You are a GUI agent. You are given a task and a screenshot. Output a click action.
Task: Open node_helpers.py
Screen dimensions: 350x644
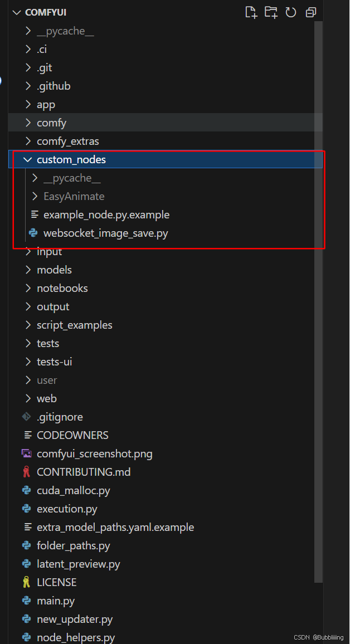(76, 637)
